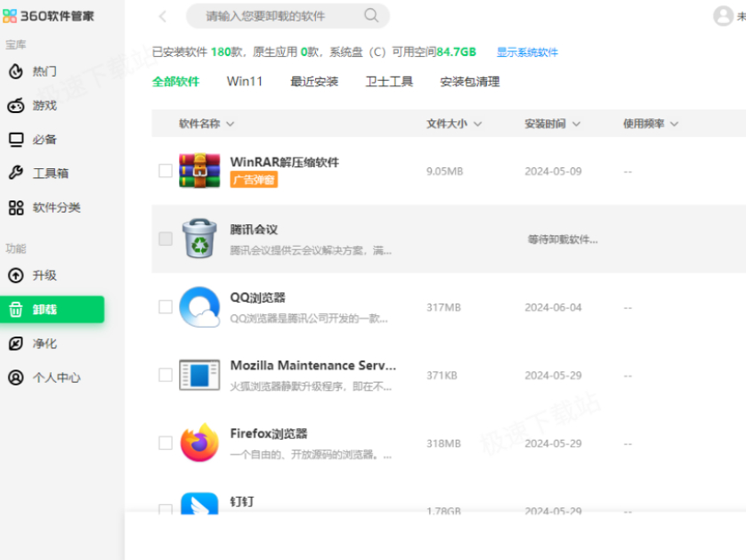
Task: Check the WinRAR解压缩软件 checkbox
Action: [x=166, y=170]
